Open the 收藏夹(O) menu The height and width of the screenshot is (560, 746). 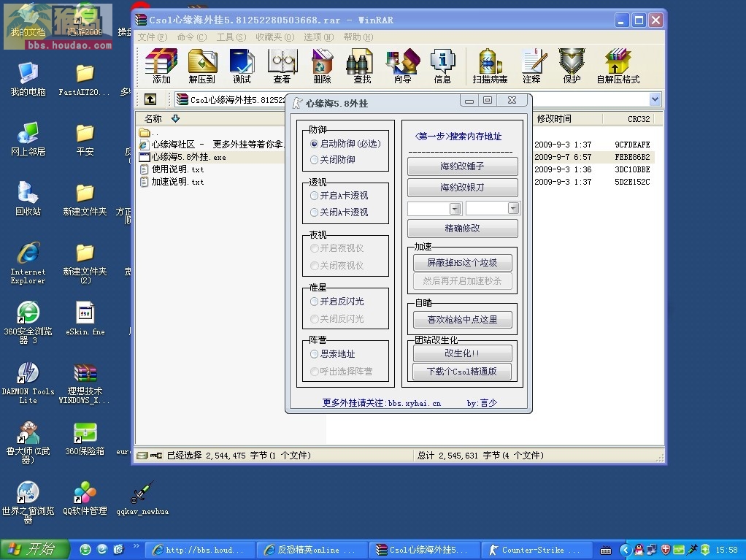point(275,37)
